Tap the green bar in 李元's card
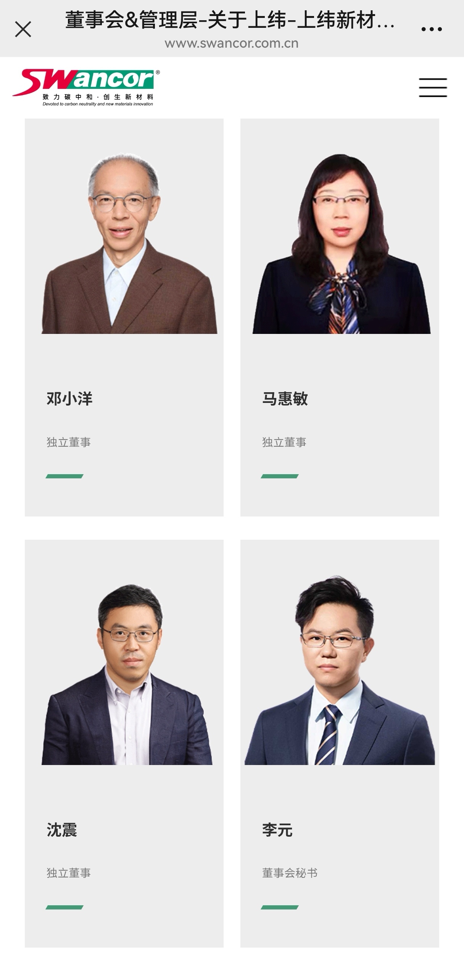The height and width of the screenshot is (980, 464). pos(280,907)
